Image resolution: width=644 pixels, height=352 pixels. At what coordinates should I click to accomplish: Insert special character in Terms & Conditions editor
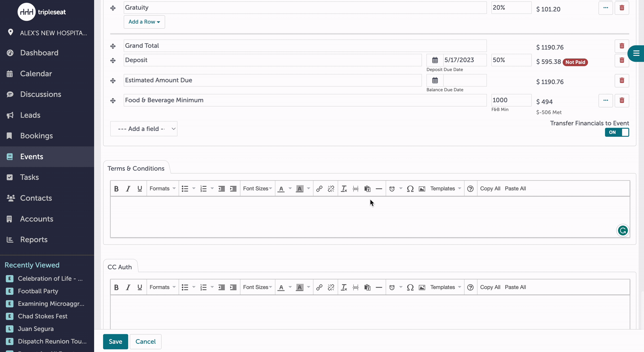[x=410, y=189]
